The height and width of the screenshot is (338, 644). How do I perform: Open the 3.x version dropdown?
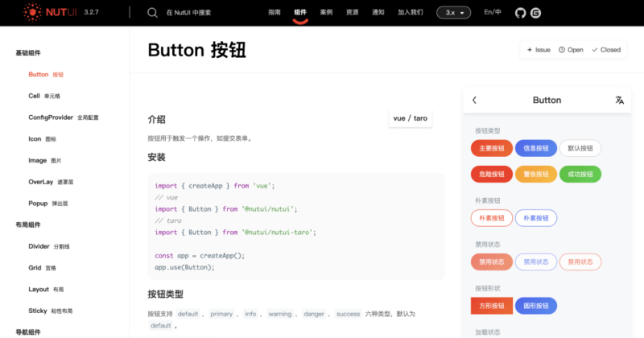(453, 13)
